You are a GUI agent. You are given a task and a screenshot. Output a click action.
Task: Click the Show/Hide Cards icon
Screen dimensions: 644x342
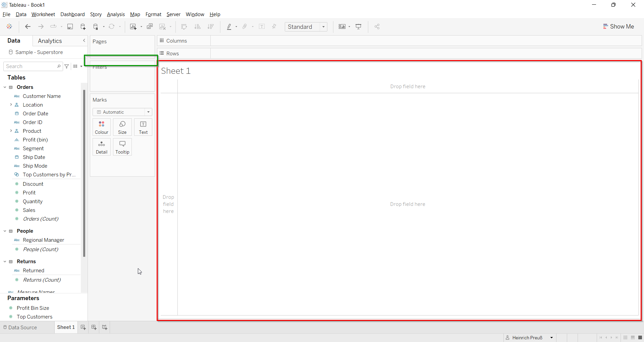coord(342,26)
